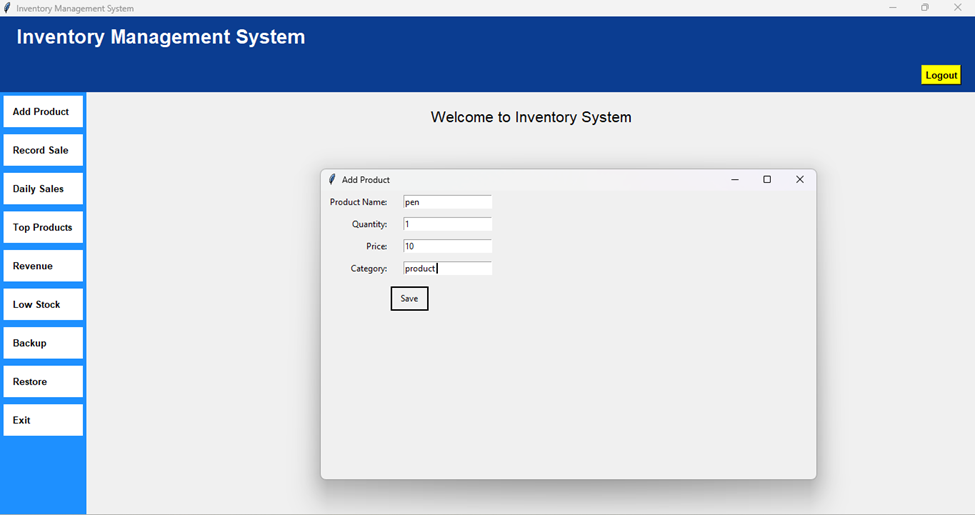Show Top Products list
The image size is (975, 515).
coord(43,228)
